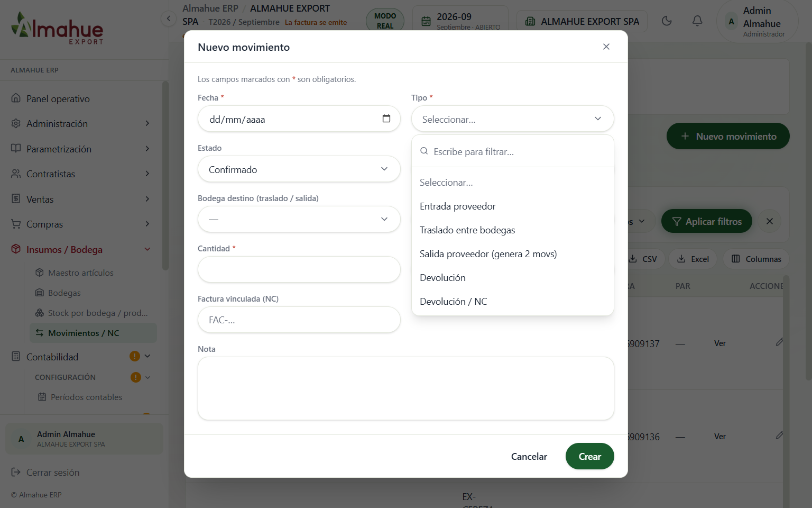Click the Escribe para filtrar search box
Screen dimensions: 812x508
tap(512, 151)
